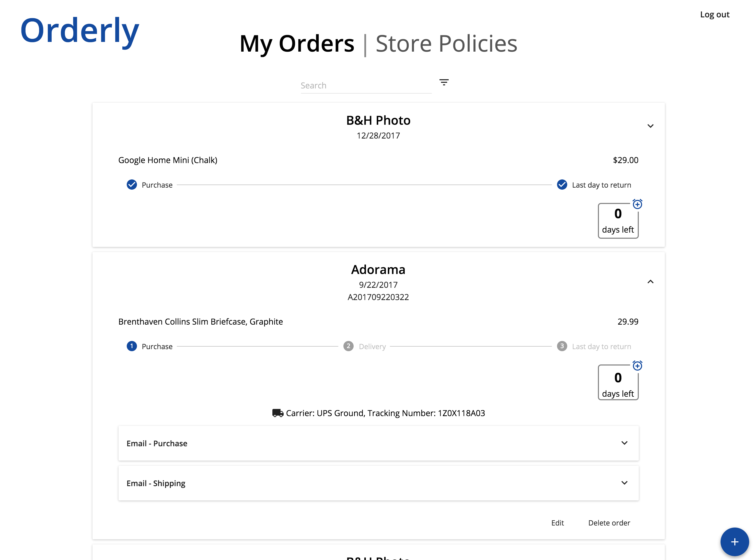
Task: Click the floating add order plus button
Action: click(x=734, y=542)
